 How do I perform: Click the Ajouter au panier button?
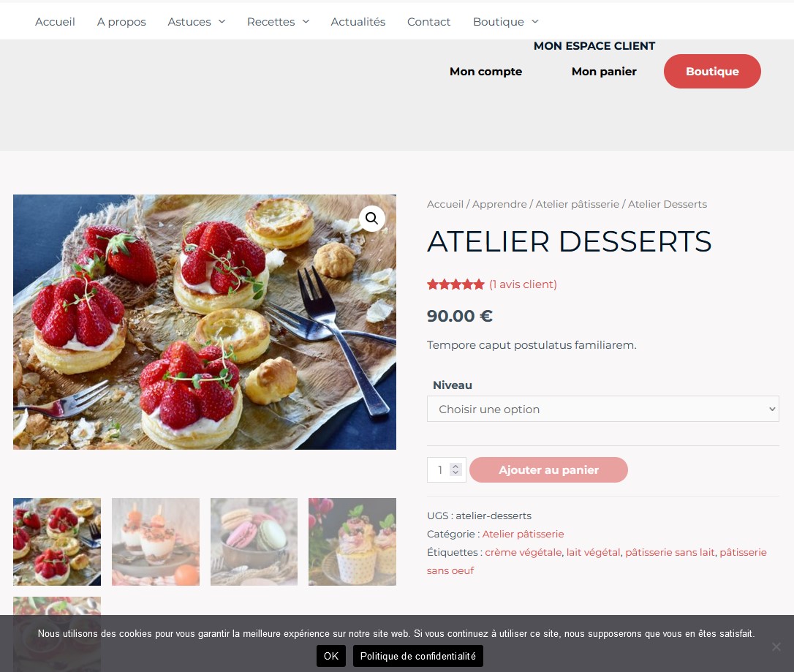point(548,470)
